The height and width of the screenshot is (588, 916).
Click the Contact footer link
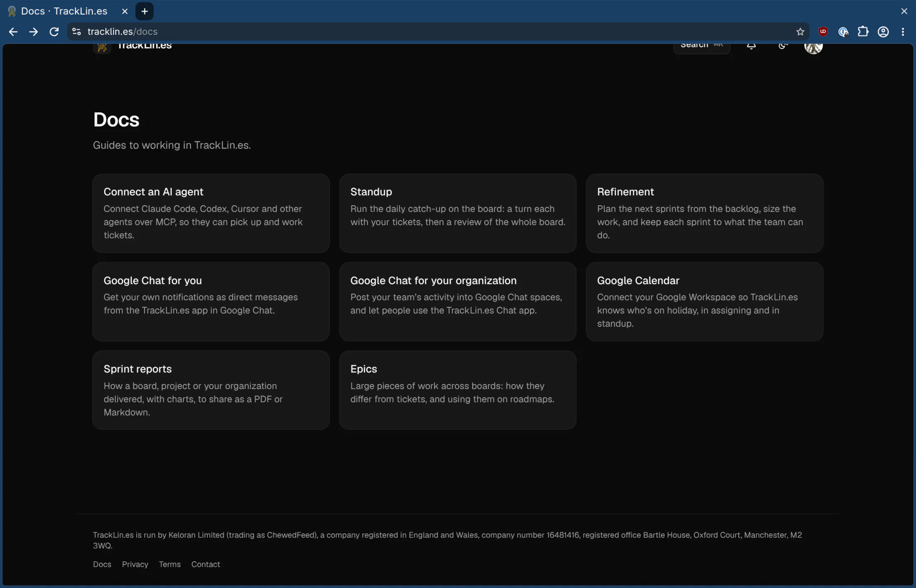pos(205,564)
